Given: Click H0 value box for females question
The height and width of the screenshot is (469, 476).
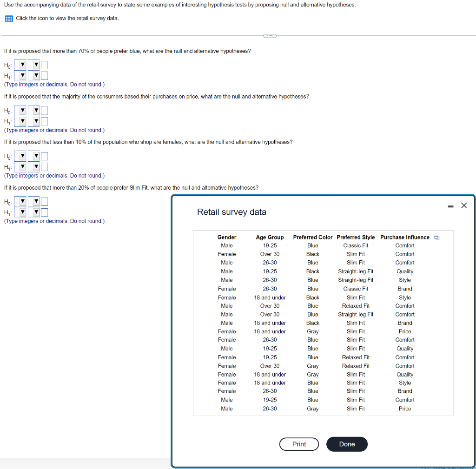Looking at the screenshot, I should coord(44,156).
